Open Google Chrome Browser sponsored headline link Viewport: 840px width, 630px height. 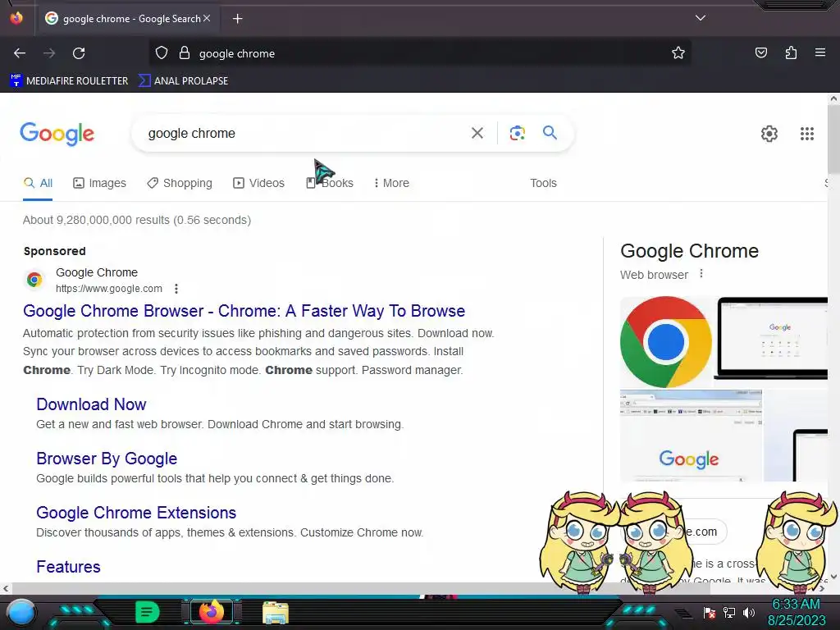pos(244,311)
